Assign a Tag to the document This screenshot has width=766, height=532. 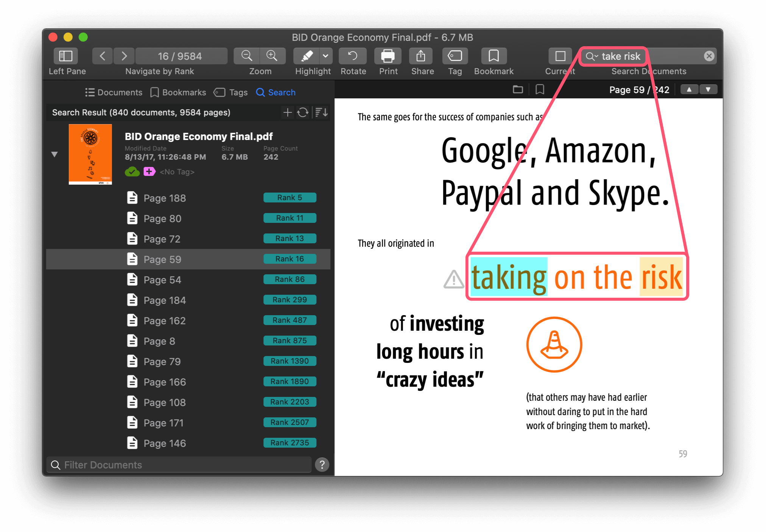pyautogui.click(x=455, y=56)
